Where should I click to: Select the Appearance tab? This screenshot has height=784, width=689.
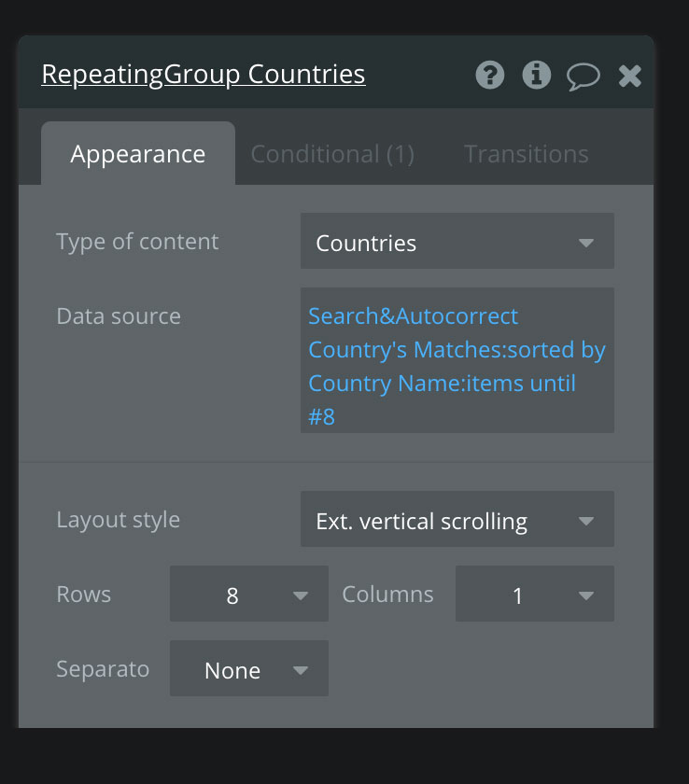pos(138,154)
